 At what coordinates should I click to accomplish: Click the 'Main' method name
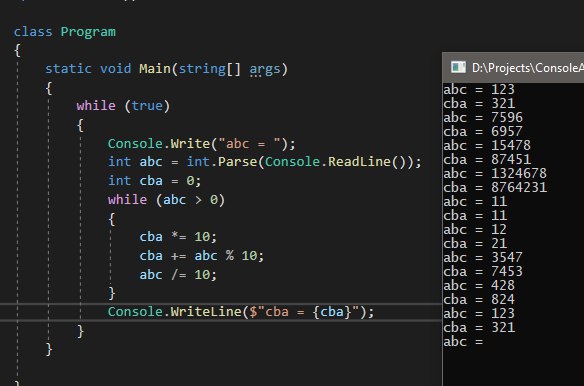pyautogui.click(x=155, y=69)
